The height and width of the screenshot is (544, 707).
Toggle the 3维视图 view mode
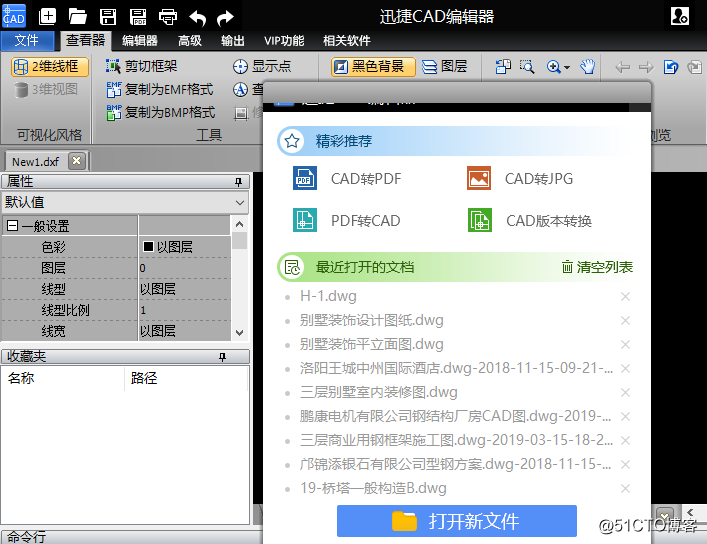click(x=46, y=89)
